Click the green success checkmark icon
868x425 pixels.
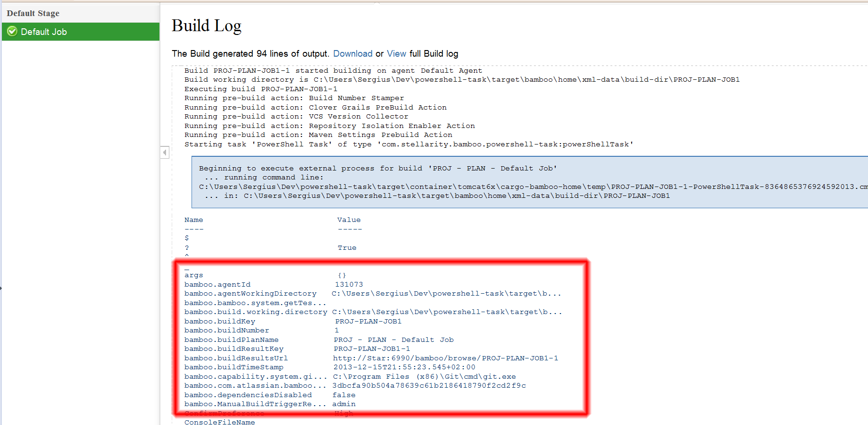click(x=12, y=32)
